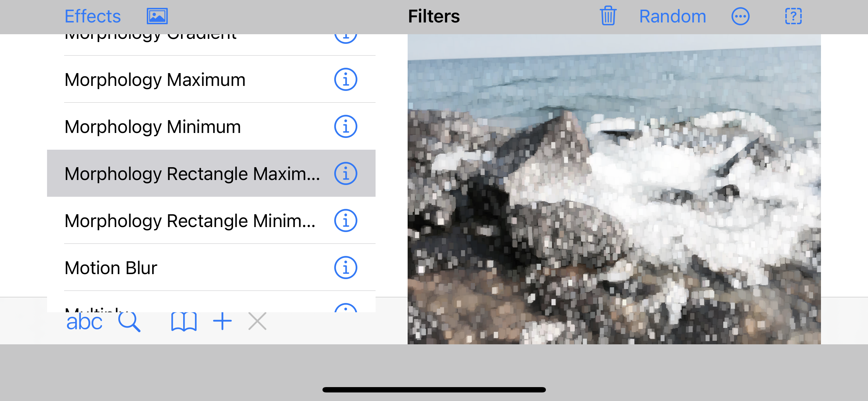Toggle abc alphabetical sort mode

click(84, 322)
